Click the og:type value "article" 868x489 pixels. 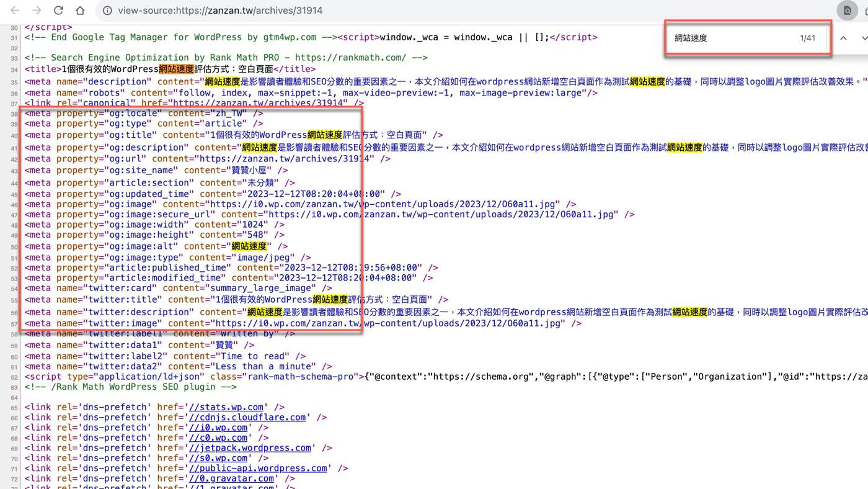(x=223, y=123)
